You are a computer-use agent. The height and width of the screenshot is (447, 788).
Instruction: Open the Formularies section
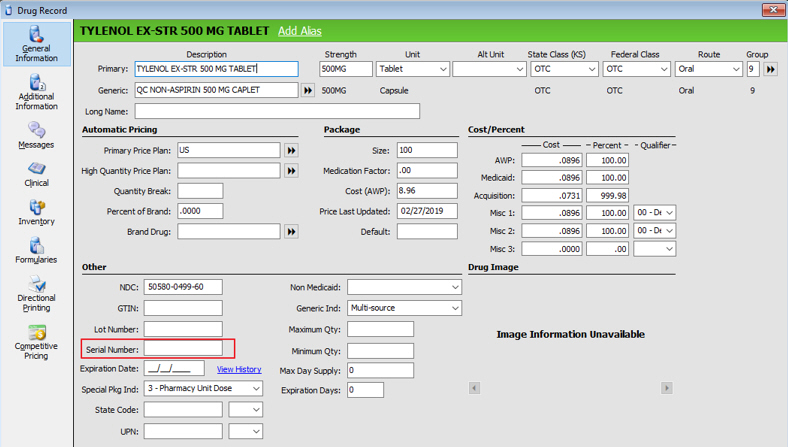[x=36, y=250]
